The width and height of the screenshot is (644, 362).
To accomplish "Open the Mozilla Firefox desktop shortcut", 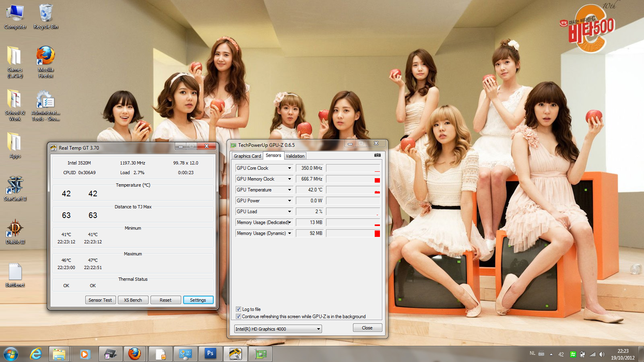I will pos(45,56).
